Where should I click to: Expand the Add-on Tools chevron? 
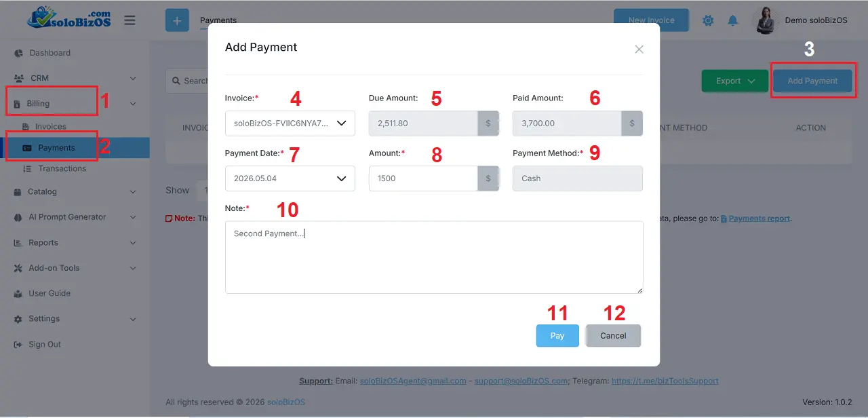click(x=133, y=268)
